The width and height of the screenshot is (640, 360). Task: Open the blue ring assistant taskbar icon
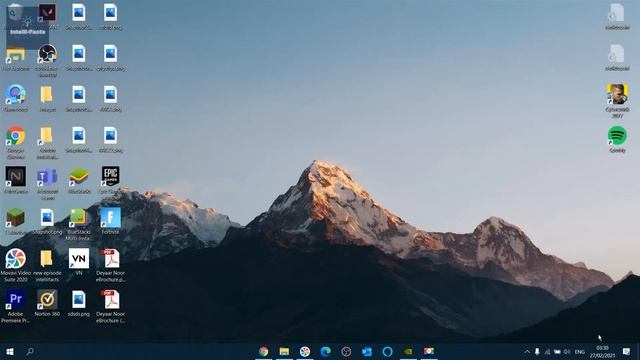click(387, 351)
